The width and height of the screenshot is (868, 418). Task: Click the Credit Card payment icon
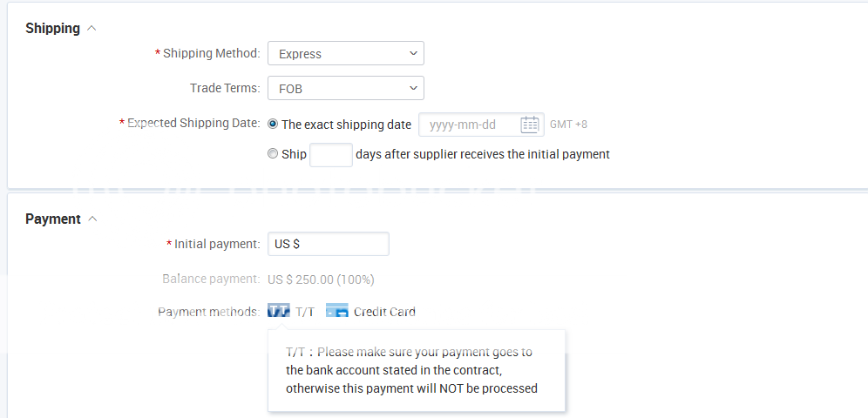pos(337,312)
